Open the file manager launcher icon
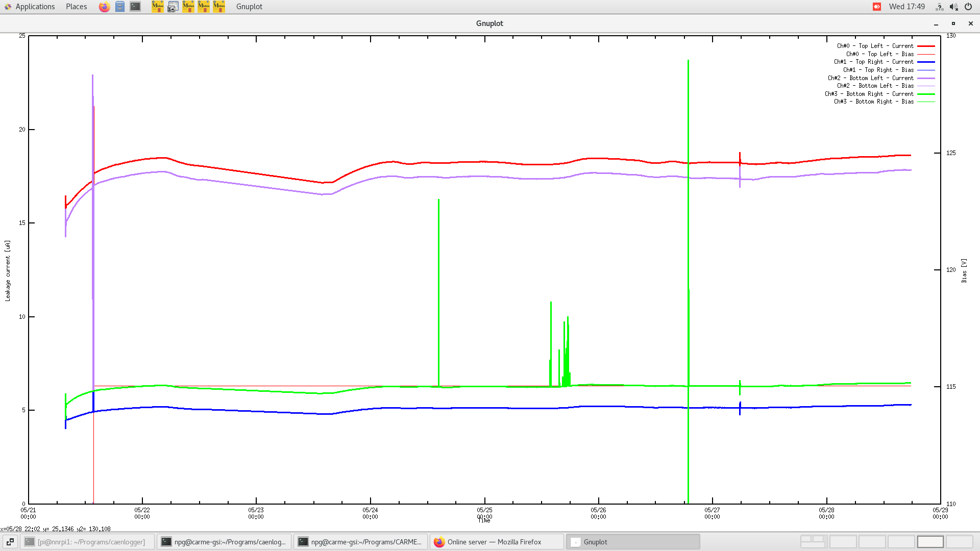 pos(120,7)
